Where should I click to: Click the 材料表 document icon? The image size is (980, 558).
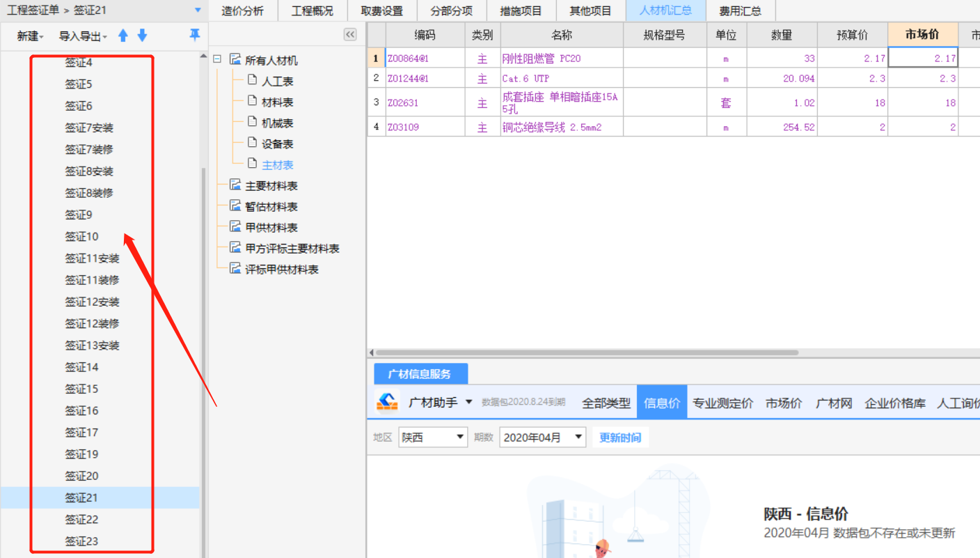253,101
